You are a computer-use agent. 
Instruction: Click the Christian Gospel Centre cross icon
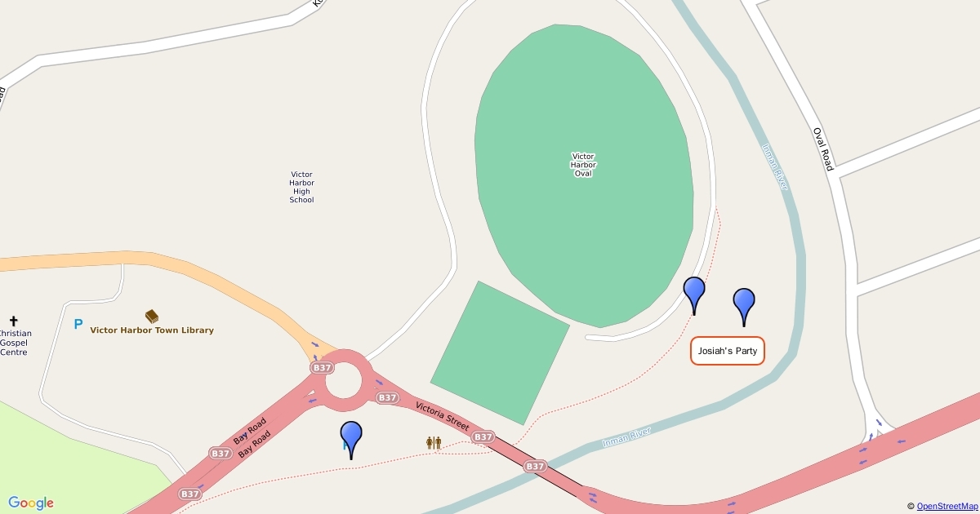(x=13, y=321)
